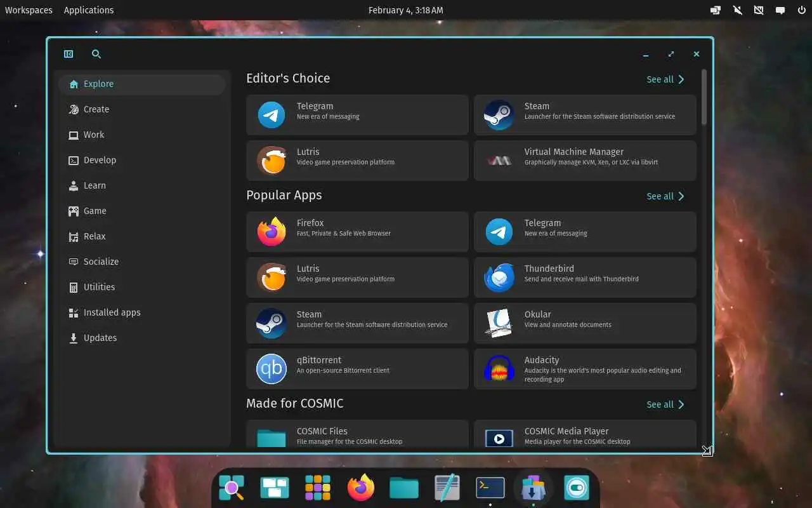This screenshot has width=812, height=508.
Task: Show Installed apps list
Action: [x=142, y=312]
